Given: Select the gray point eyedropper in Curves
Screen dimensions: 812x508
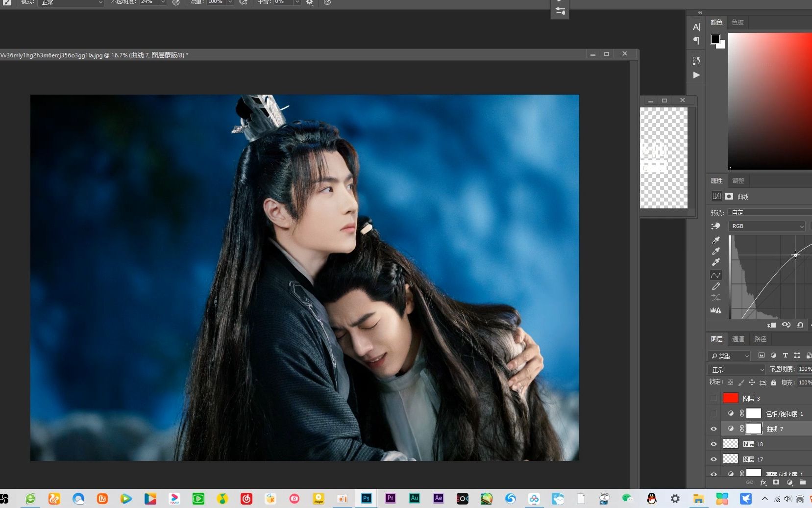Looking at the screenshot, I should tap(716, 251).
